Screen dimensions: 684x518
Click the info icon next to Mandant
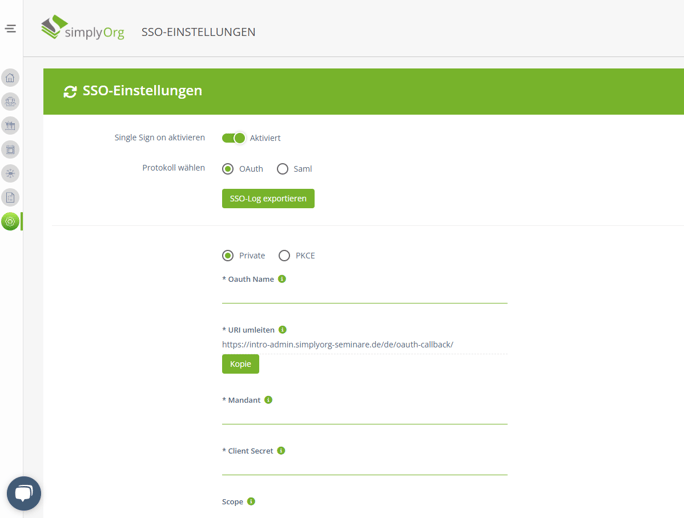268,400
